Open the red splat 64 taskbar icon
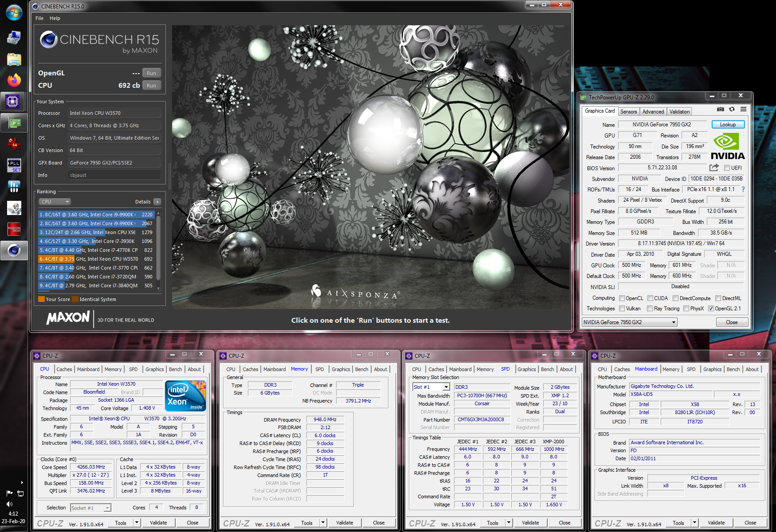Screen dimensions: 776x532 click(x=14, y=144)
